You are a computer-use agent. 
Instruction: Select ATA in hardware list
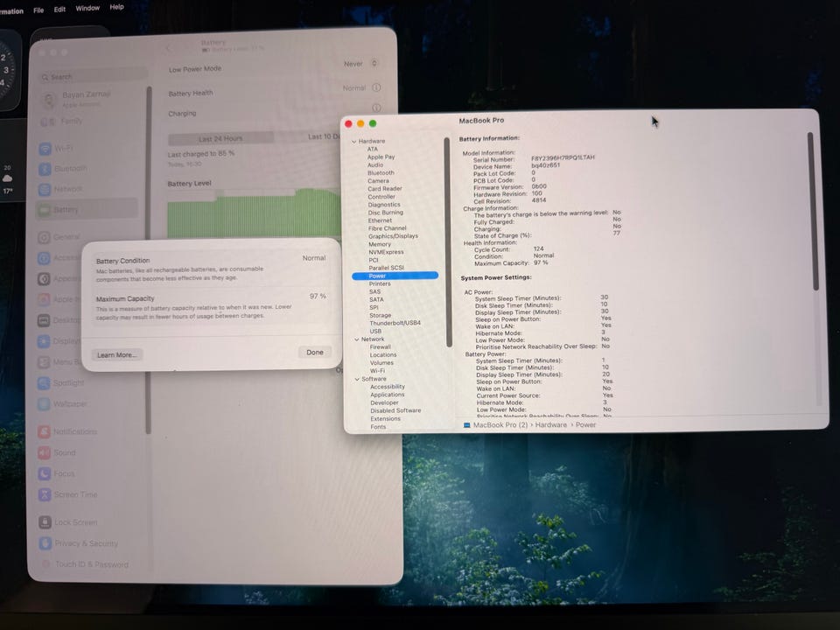click(x=373, y=149)
